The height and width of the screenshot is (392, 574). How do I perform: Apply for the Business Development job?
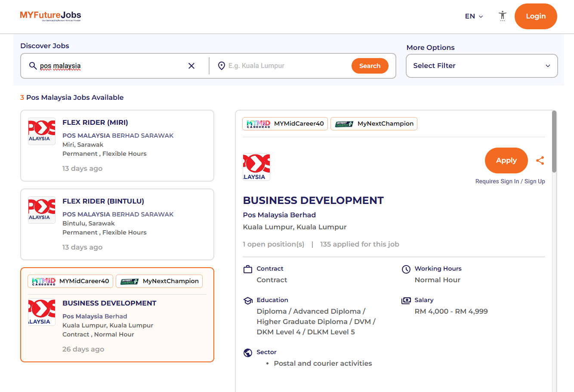pos(506,161)
